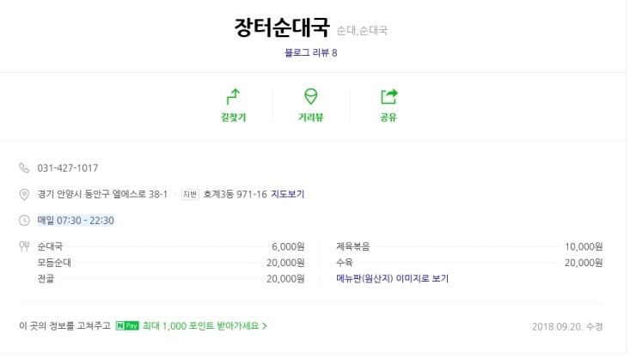Open 메뉴판(원산지) 이미지로 보기 link
636x364 pixels.
pos(392,278)
